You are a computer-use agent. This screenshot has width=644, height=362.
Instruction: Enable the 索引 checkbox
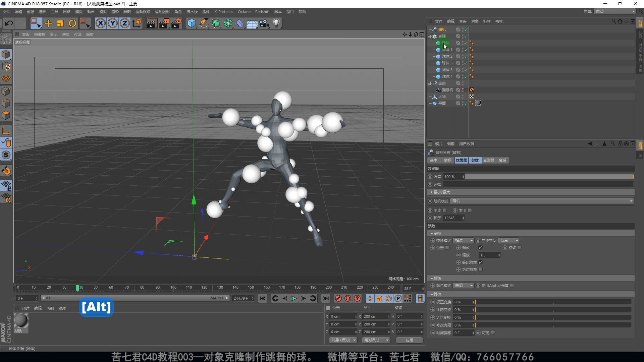coord(470,210)
